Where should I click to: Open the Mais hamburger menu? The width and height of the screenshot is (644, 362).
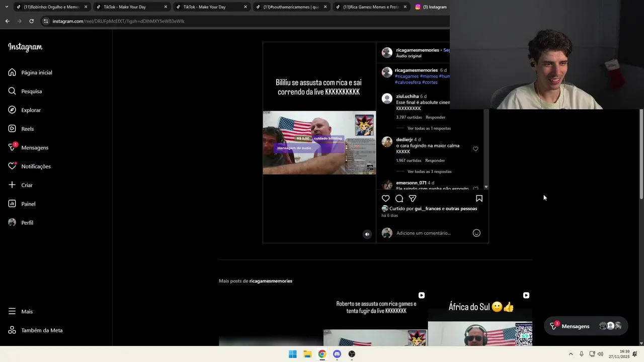click(12, 311)
